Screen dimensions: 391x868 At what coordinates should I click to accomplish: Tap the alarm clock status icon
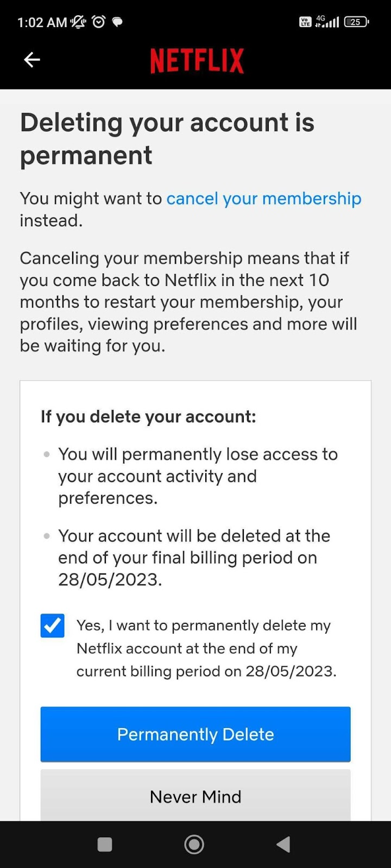pos(99,22)
